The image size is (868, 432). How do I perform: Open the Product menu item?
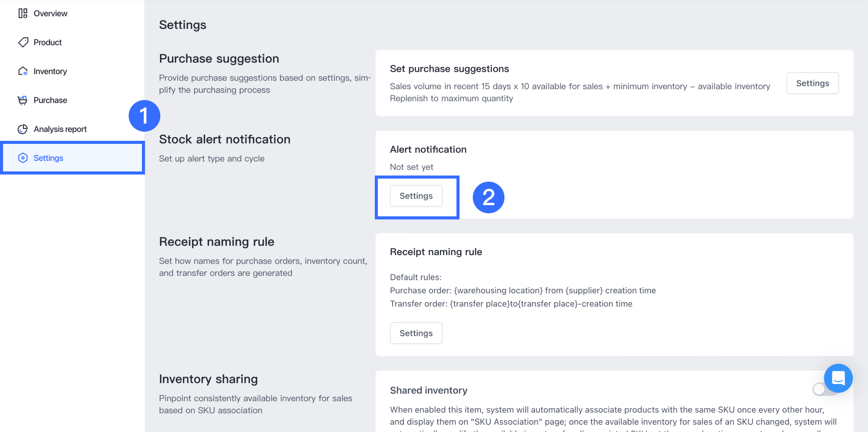pos(48,42)
